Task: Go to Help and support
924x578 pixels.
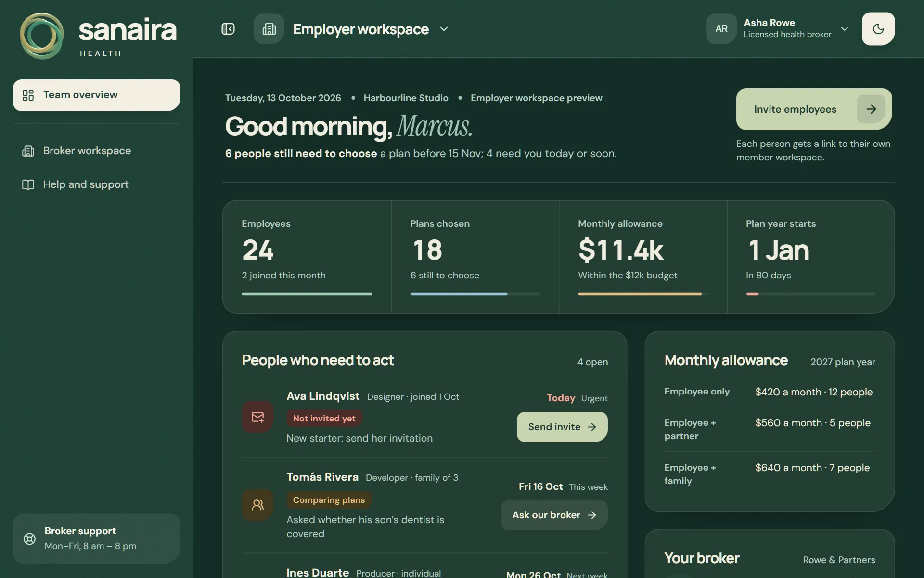Action: click(x=97, y=184)
